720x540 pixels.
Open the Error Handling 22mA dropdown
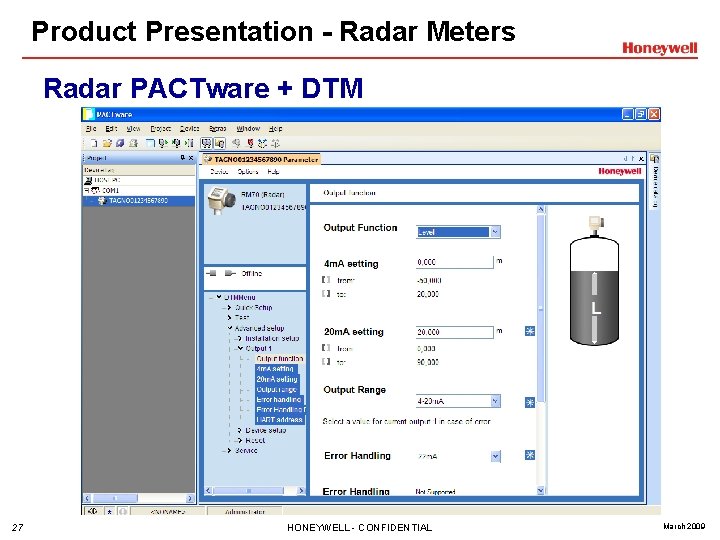point(495,456)
